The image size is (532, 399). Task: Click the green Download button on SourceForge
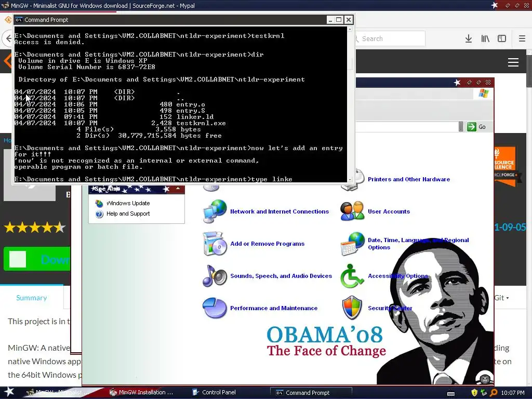click(x=37, y=259)
